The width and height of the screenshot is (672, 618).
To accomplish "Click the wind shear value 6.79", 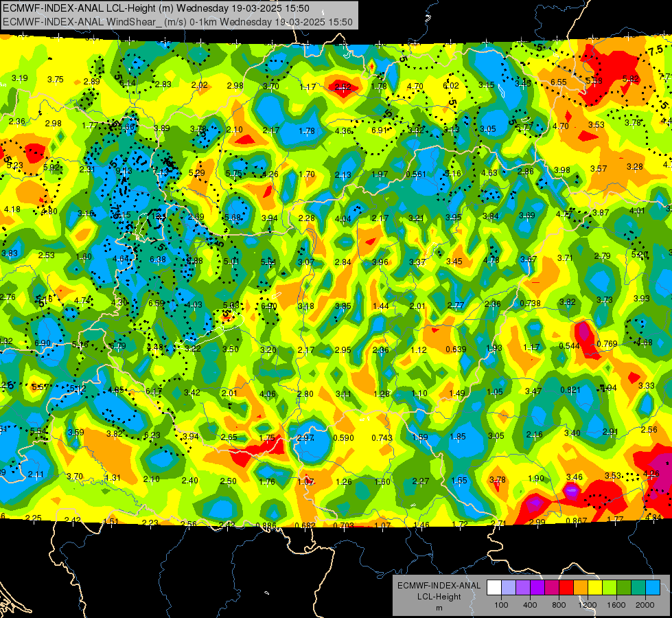I will (x=118, y=345).
